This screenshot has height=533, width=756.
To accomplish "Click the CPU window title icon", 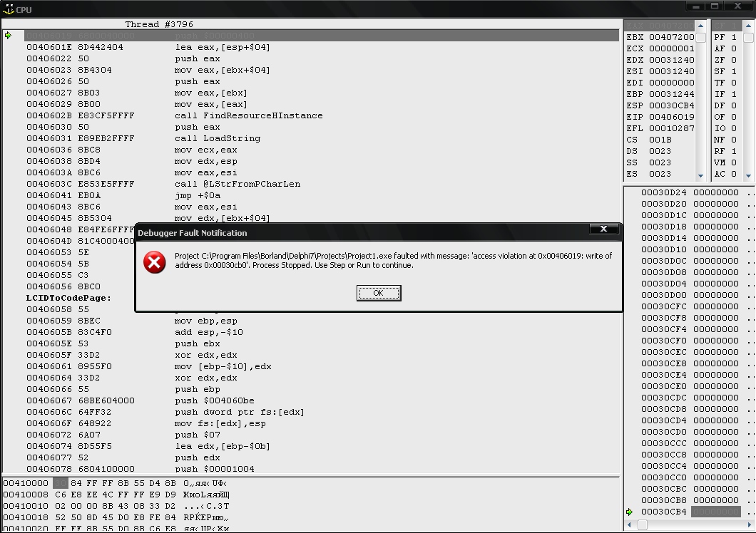I will tap(8, 9).
